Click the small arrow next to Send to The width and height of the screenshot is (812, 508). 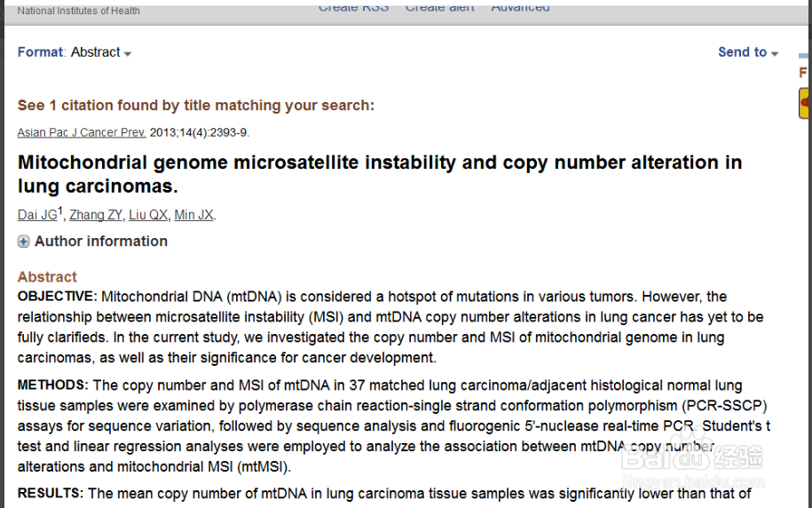click(x=775, y=54)
